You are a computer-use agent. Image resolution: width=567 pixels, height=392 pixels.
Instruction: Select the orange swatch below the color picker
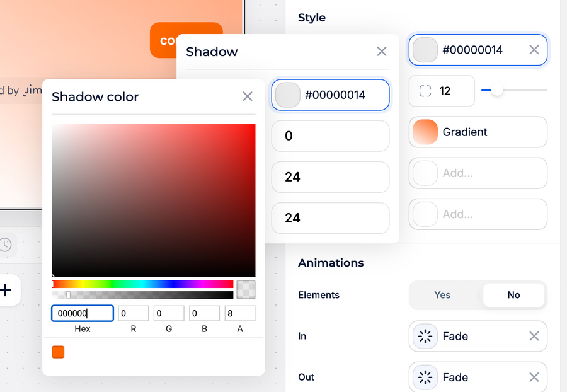coord(58,352)
